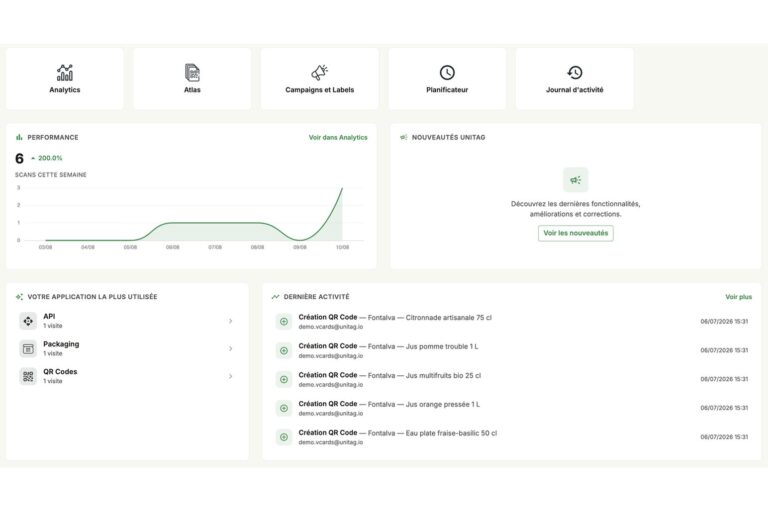Open the Journal d'activité history icon
Image resolution: width=768 pixels, height=512 pixels.
(x=575, y=73)
